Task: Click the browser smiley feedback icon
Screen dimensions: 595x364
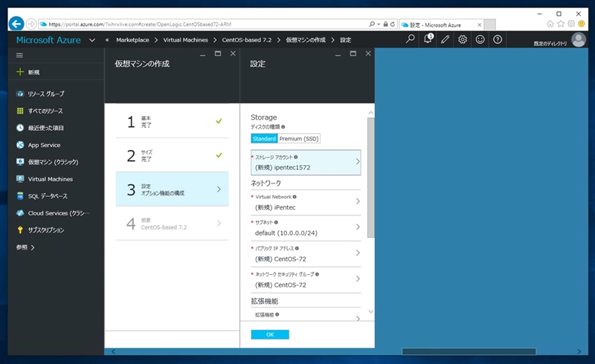Action: 582,24
